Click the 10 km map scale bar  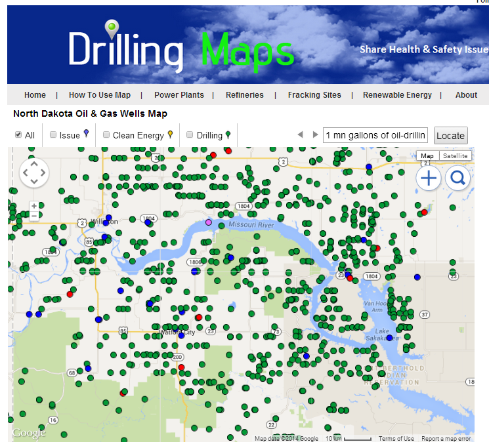click(x=349, y=439)
